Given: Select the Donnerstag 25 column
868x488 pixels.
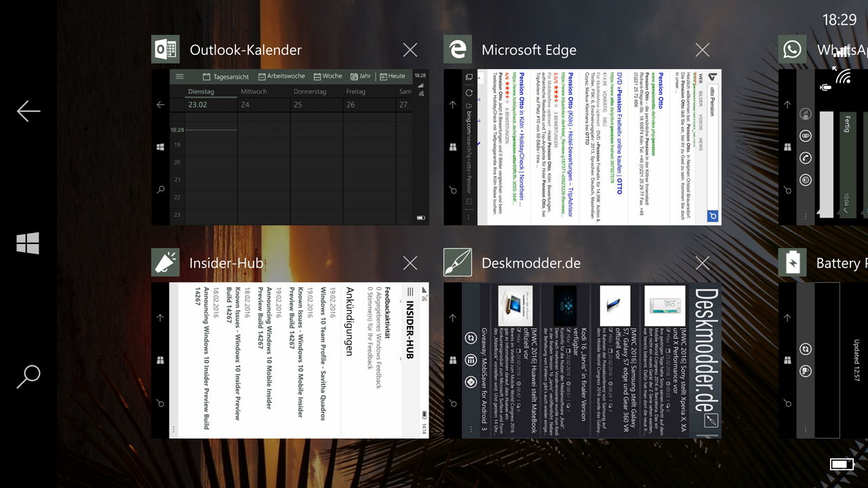Looking at the screenshot, I should click(x=317, y=98).
